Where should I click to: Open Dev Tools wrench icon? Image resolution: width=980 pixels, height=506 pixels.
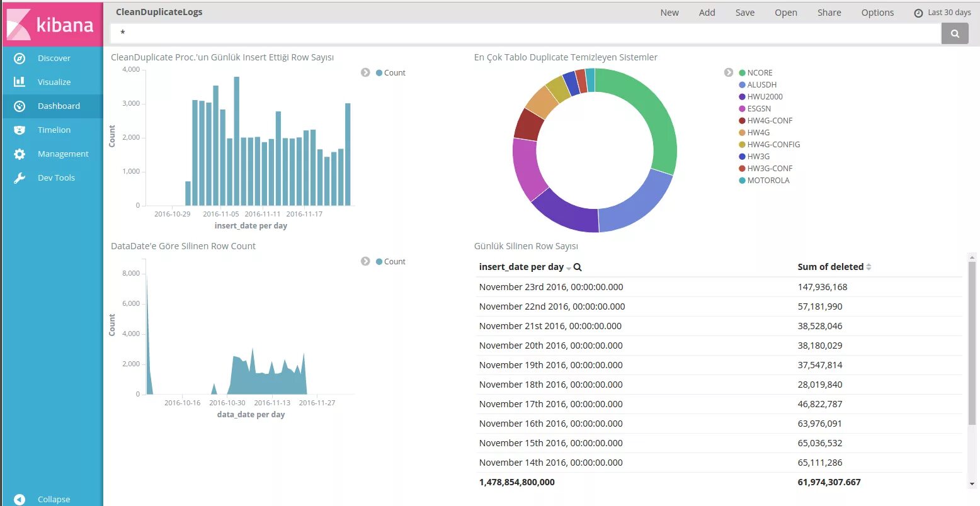pos(20,177)
